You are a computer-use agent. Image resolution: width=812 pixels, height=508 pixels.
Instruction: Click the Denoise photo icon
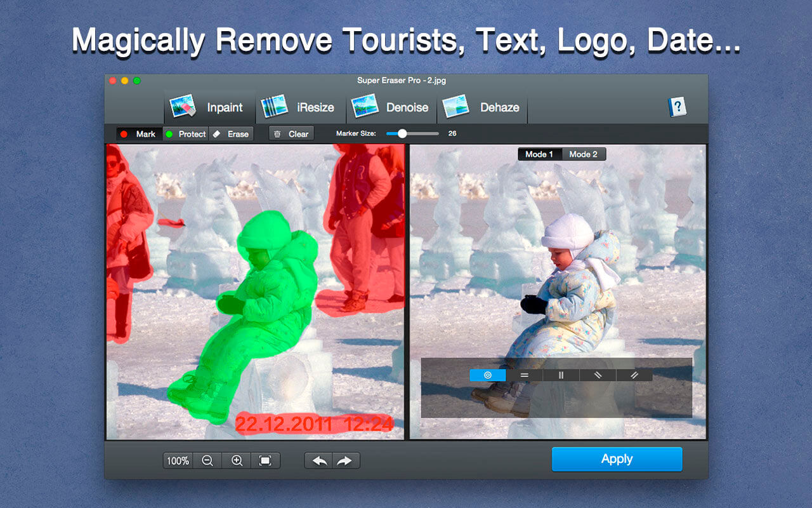click(x=365, y=106)
